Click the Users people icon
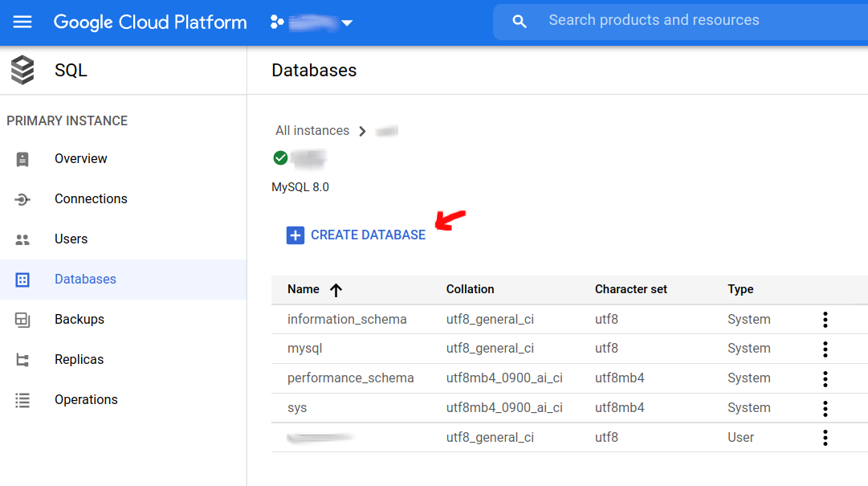 (22, 239)
